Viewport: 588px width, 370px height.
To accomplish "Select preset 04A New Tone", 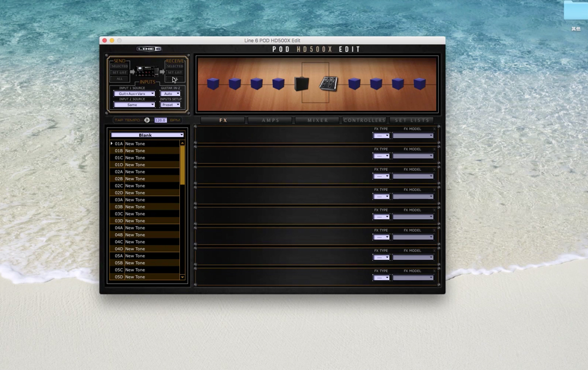I will pyautogui.click(x=145, y=228).
